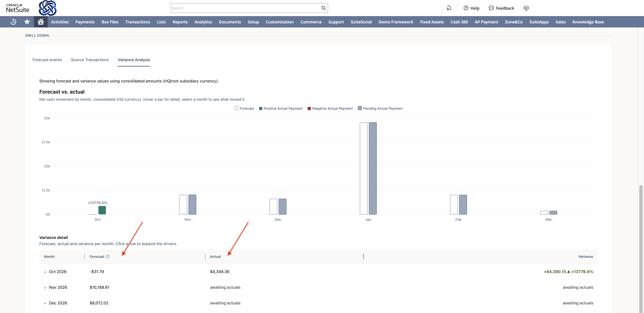Open the Fixed Assets menu
Screen dimensions: 644x313
coord(432,22)
